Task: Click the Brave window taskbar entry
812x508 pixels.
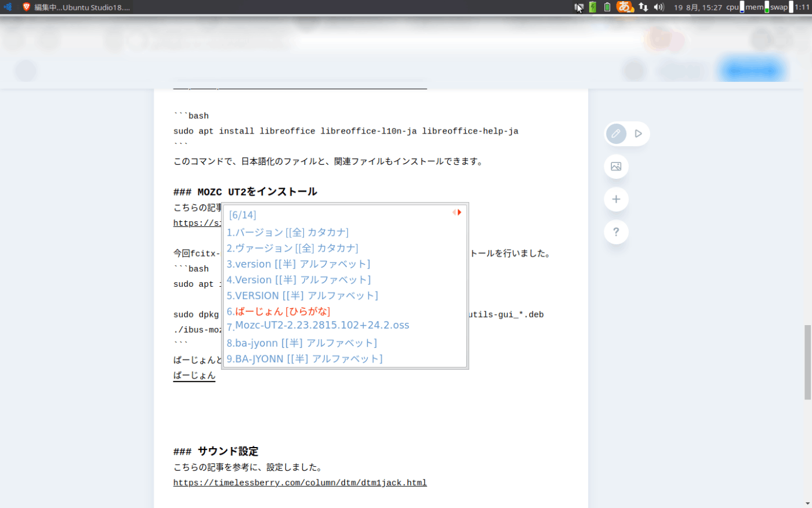Action: 75,7
